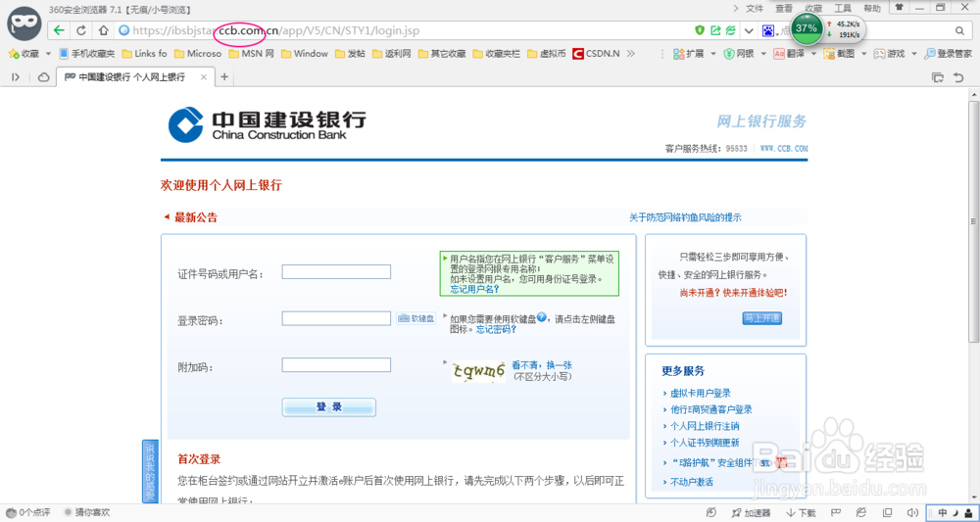Viewport: 980px width, 522px height.
Task: Open the 返利网 bookmark folder
Action: pyautogui.click(x=391, y=54)
